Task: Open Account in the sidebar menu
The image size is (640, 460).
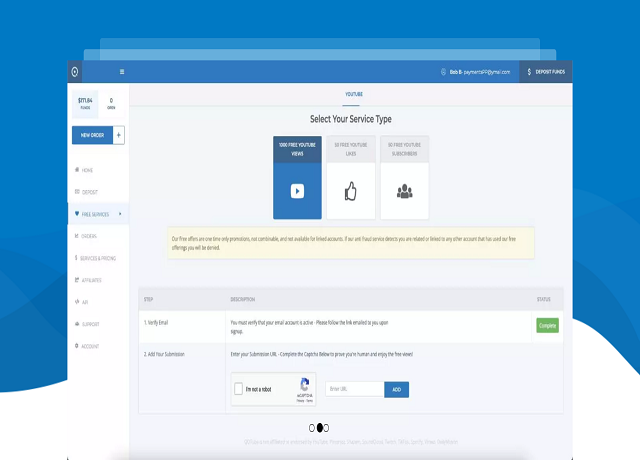Action: (x=90, y=347)
